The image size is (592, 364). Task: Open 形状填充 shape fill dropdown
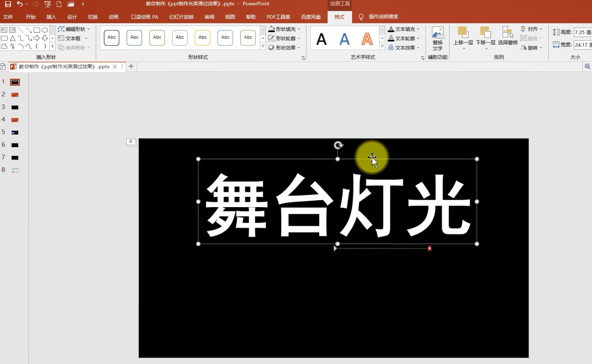pos(285,29)
